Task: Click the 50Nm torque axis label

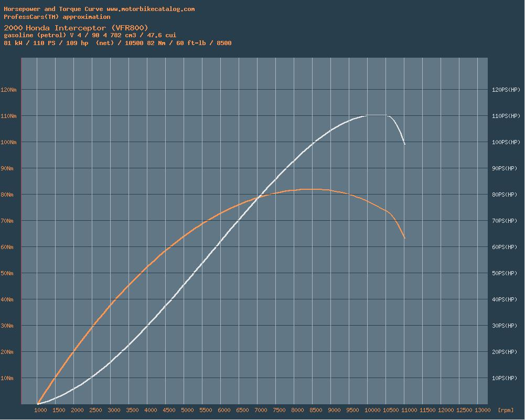Action: click(9, 273)
